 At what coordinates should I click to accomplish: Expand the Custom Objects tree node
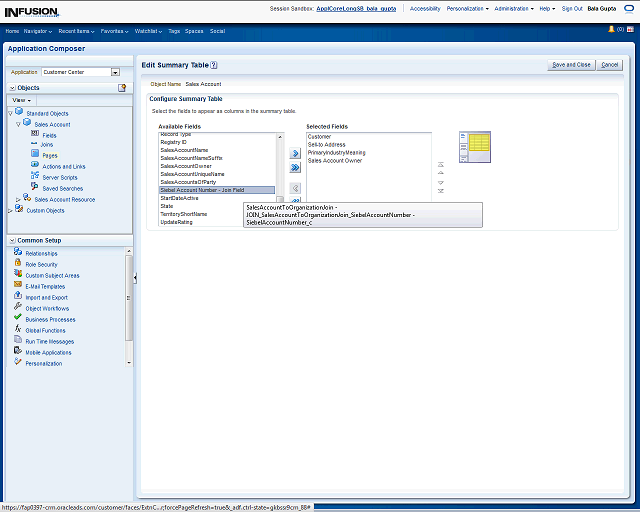point(10,210)
